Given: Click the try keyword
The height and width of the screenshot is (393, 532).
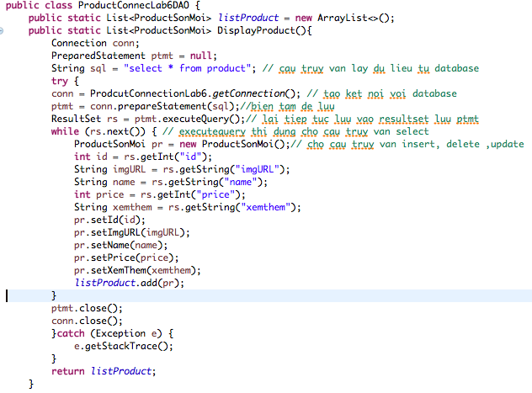Looking at the screenshot, I should (x=60, y=81).
